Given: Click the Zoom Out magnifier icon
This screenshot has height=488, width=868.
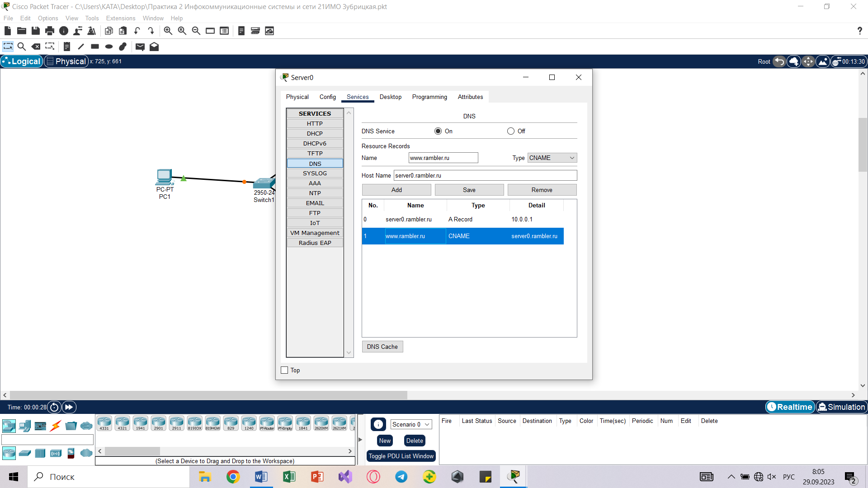Looking at the screenshot, I should (x=196, y=31).
